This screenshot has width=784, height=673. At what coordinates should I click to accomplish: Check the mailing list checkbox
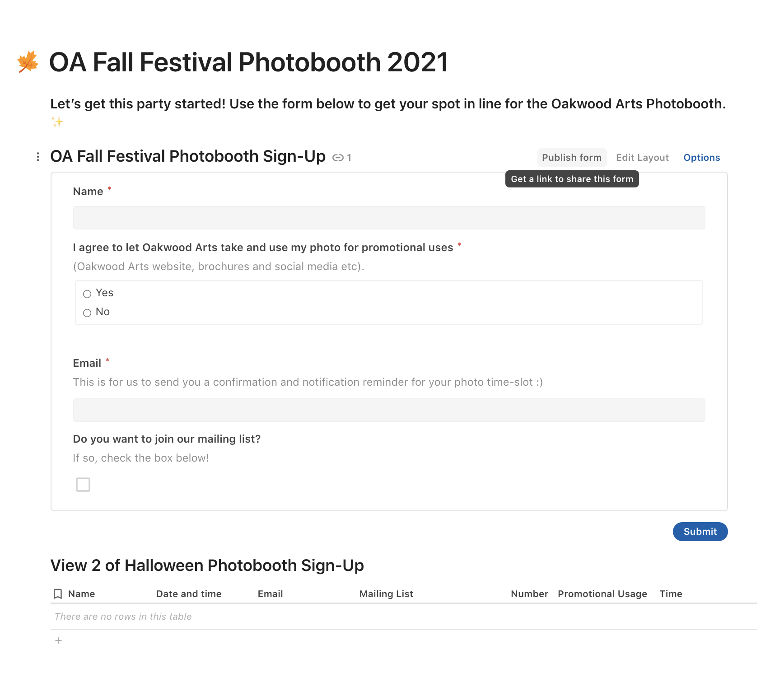(x=83, y=485)
